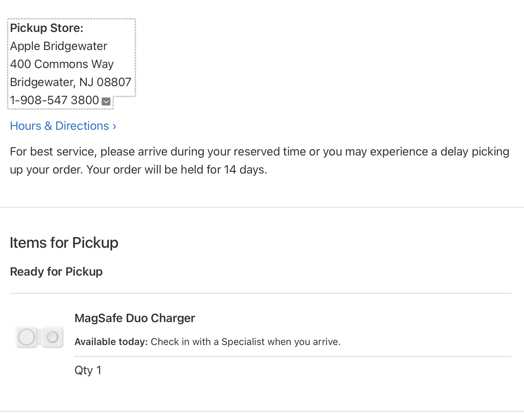Click the 400 Commons Way address line
This screenshot has width=524, height=420.
coord(62,64)
